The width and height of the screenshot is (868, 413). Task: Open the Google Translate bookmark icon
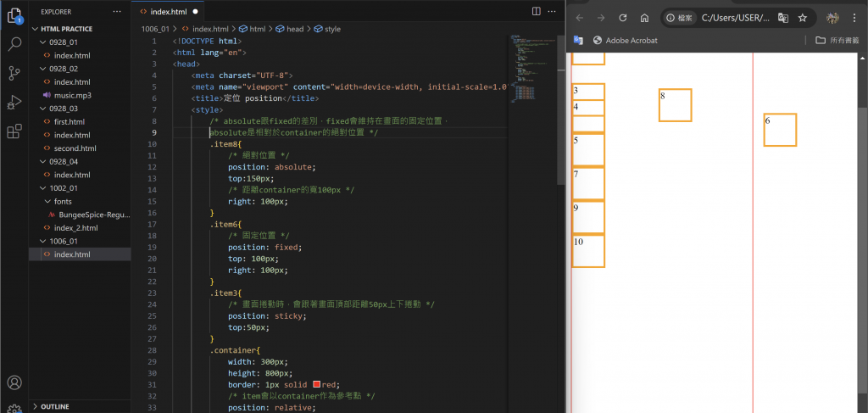coord(578,40)
